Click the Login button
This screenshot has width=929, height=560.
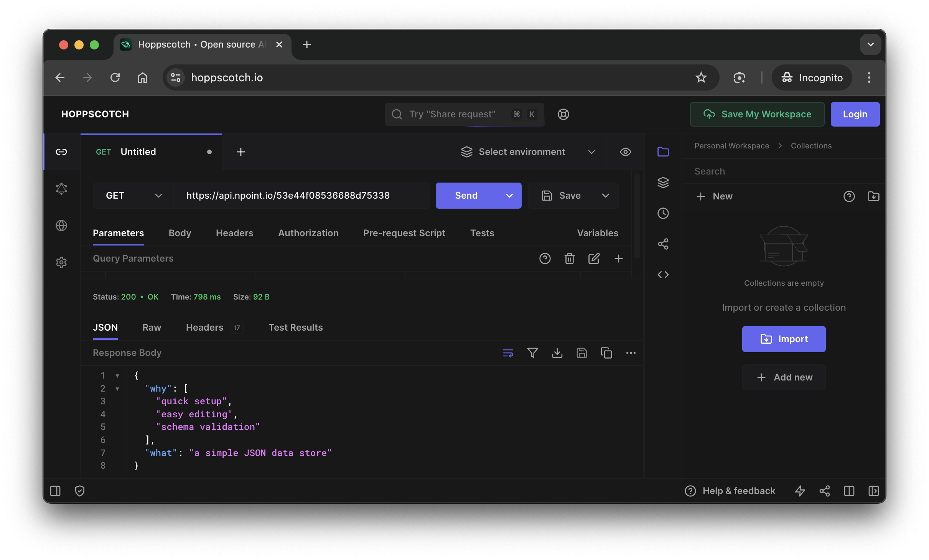(x=855, y=114)
